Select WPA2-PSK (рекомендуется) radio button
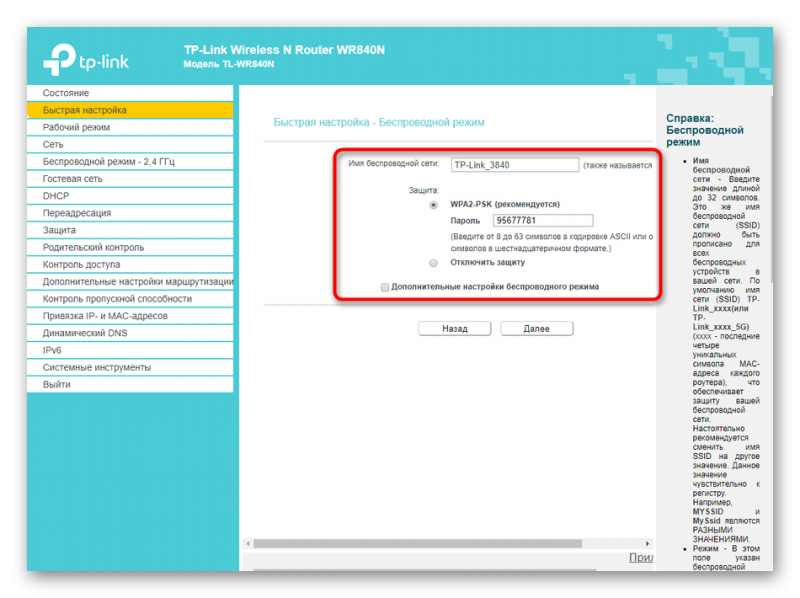Viewport: 800px width, 598px height. (433, 205)
